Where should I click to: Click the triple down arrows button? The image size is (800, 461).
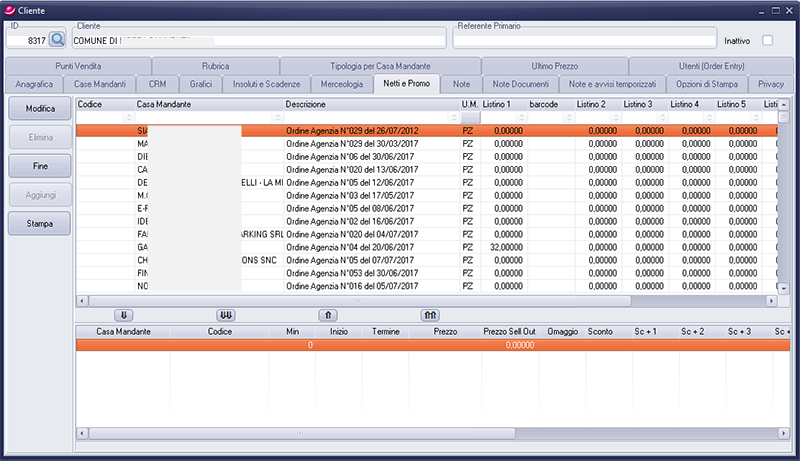(x=227, y=314)
